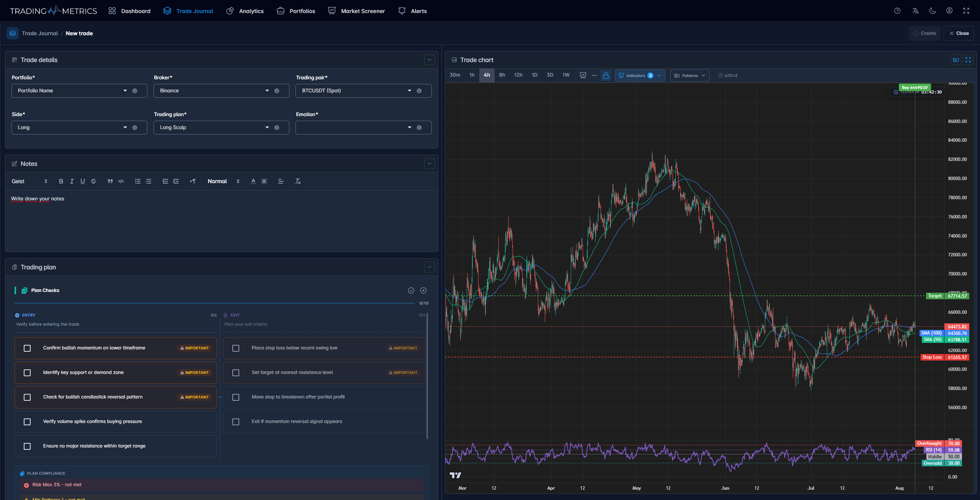Open the language translation menu
Screen dimensions: 980x500
[x=915, y=11]
